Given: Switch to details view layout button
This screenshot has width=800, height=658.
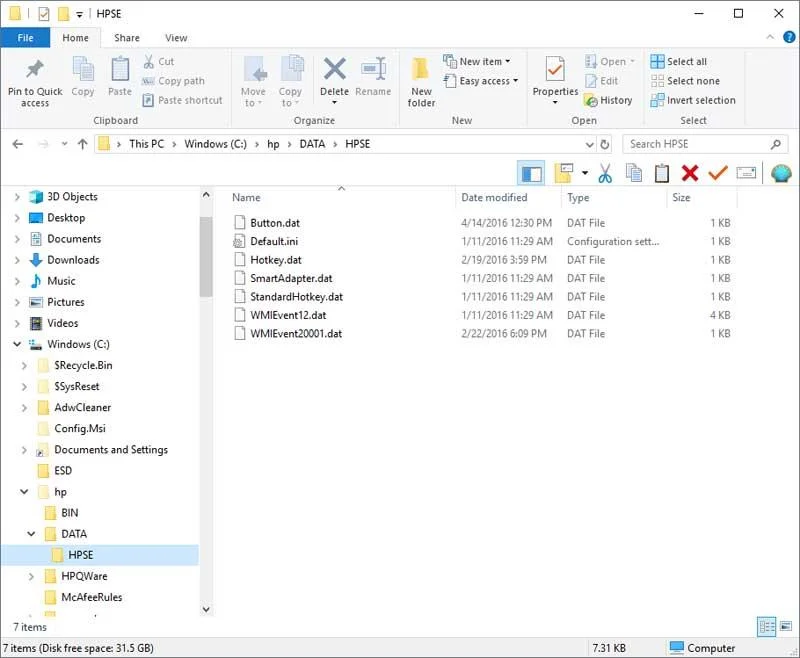Looking at the screenshot, I should (767, 626).
